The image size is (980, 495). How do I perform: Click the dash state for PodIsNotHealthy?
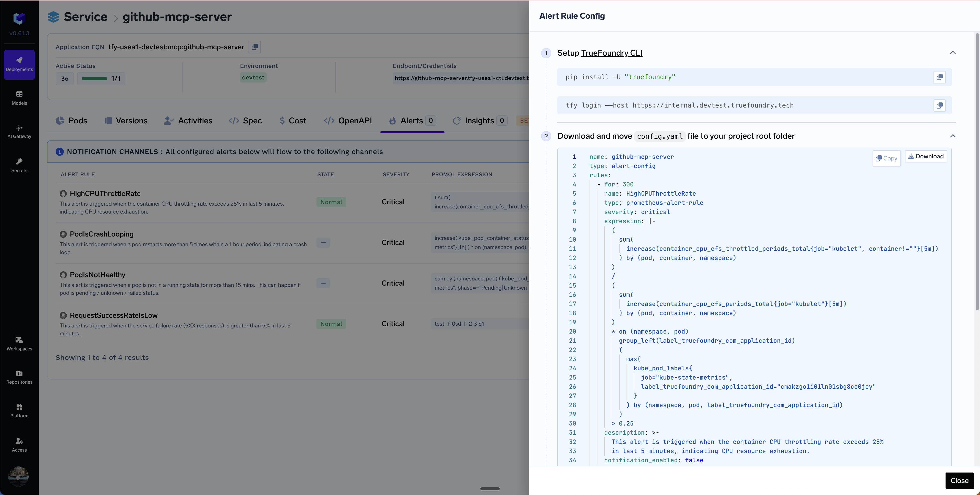tap(323, 283)
